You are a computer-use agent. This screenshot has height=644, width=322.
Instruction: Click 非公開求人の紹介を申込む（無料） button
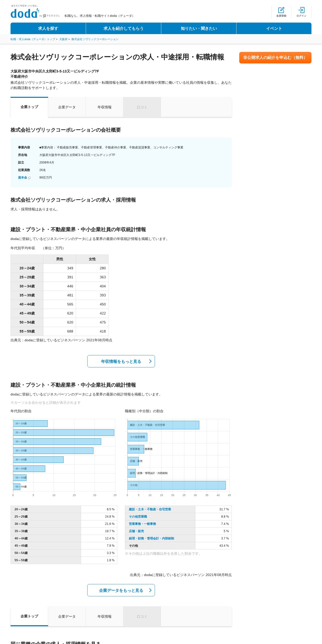(x=275, y=58)
